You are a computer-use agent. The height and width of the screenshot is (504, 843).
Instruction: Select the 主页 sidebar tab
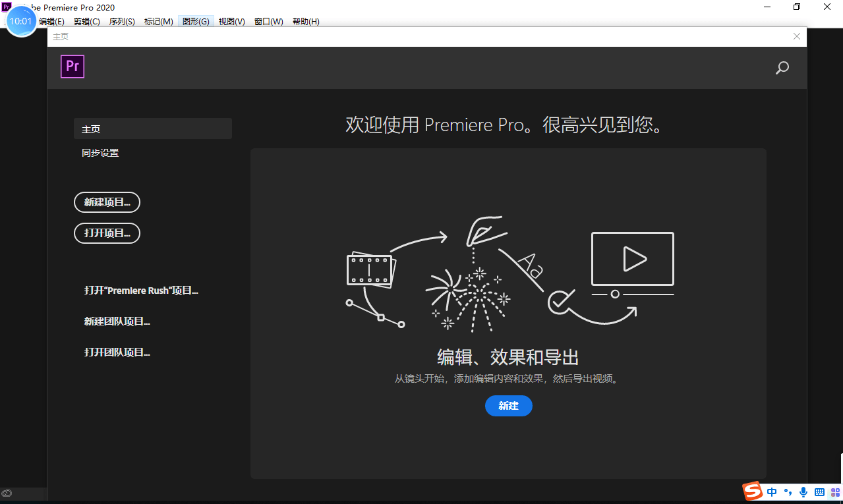153,129
